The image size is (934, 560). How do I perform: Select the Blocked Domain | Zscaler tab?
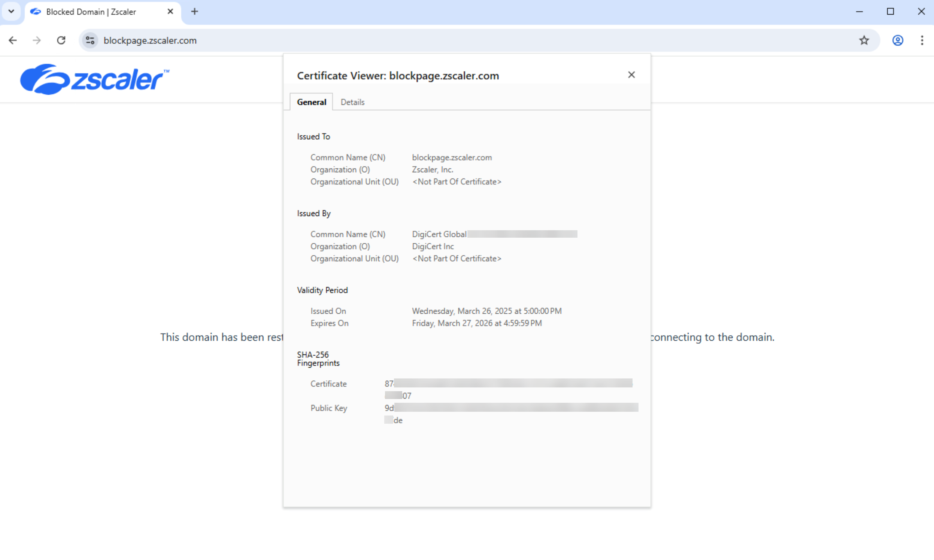click(x=91, y=12)
